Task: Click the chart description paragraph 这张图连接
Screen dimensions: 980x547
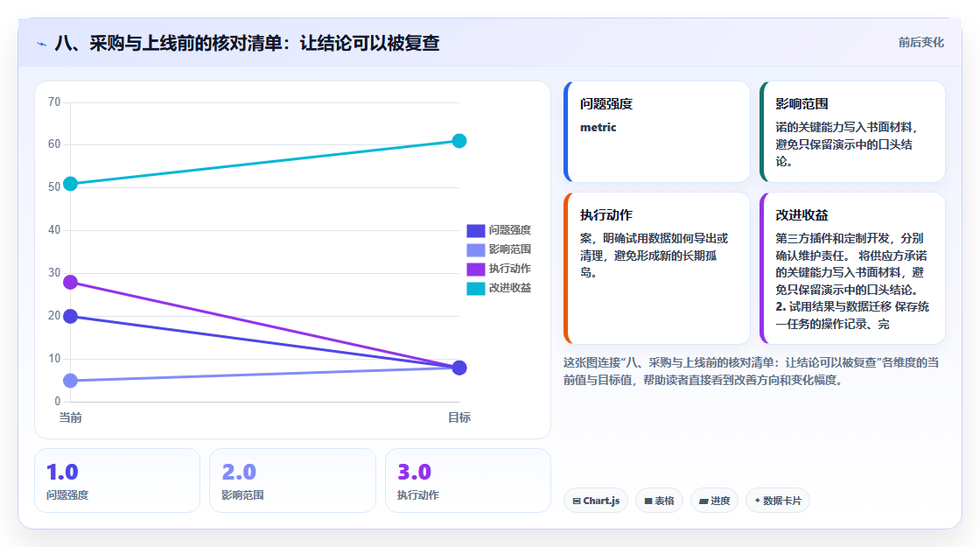Action: [x=751, y=371]
